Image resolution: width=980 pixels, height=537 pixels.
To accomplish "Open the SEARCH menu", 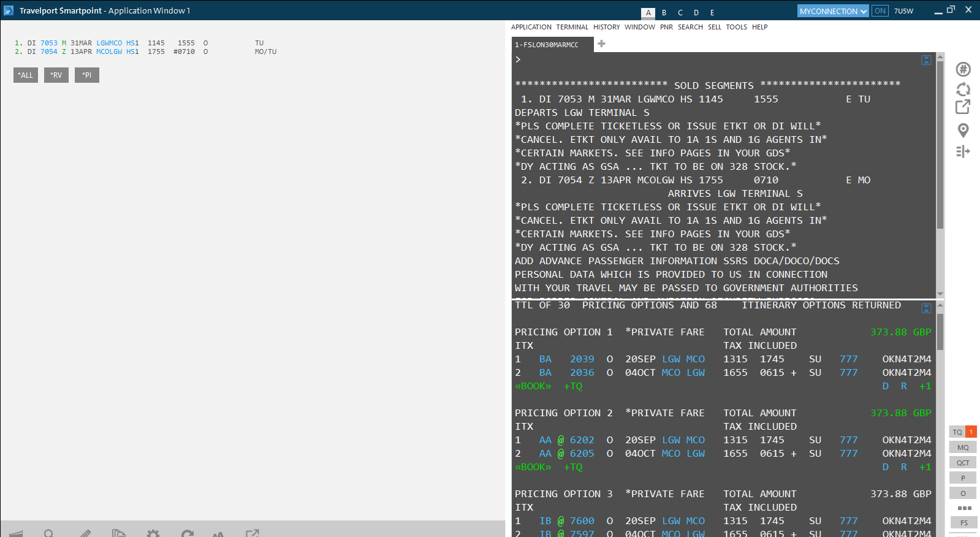I will (x=691, y=27).
